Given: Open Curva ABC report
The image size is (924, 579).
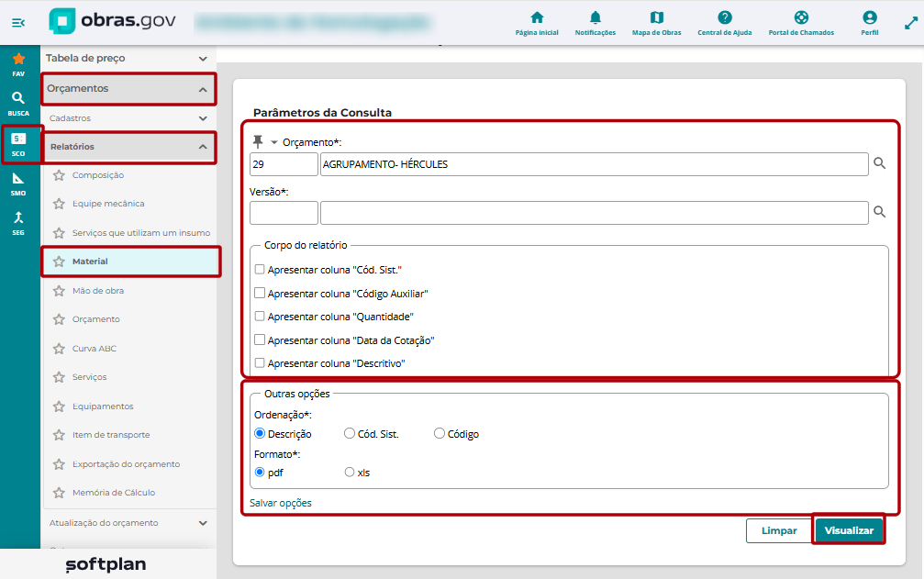Looking at the screenshot, I should 95,348.
